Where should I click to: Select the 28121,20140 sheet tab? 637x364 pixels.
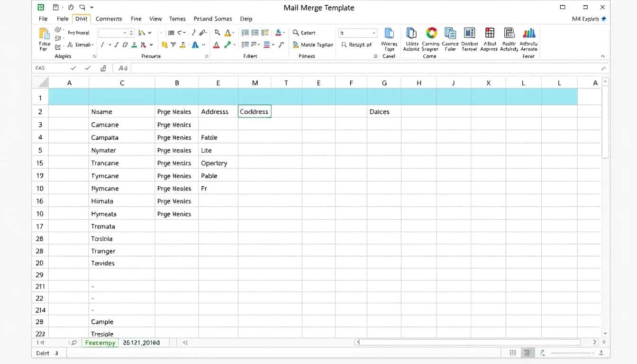point(141,342)
